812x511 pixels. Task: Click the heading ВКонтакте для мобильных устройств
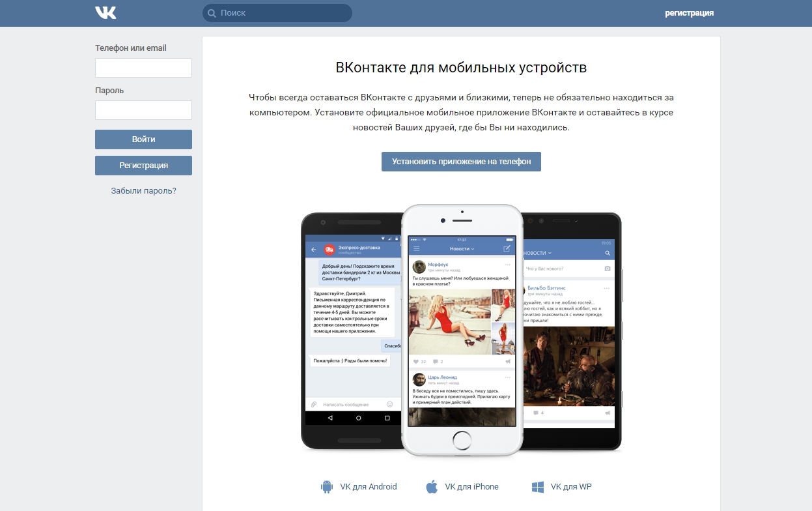point(461,68)
